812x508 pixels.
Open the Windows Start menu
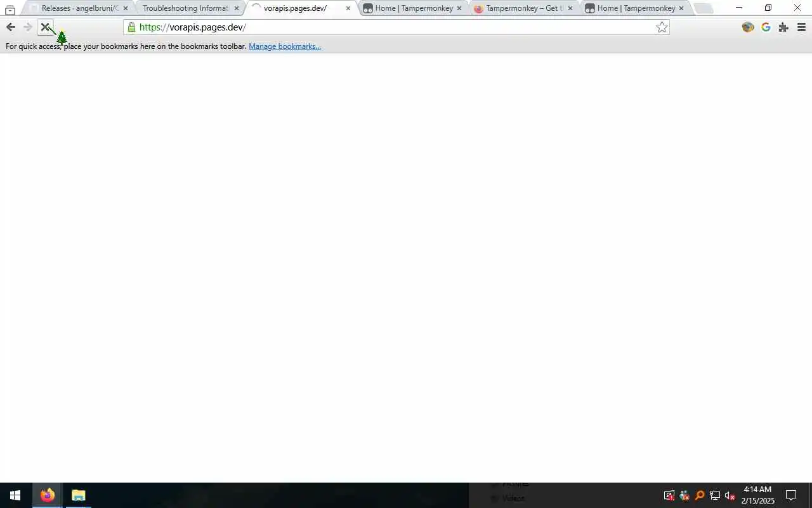(x=15, y=495)
